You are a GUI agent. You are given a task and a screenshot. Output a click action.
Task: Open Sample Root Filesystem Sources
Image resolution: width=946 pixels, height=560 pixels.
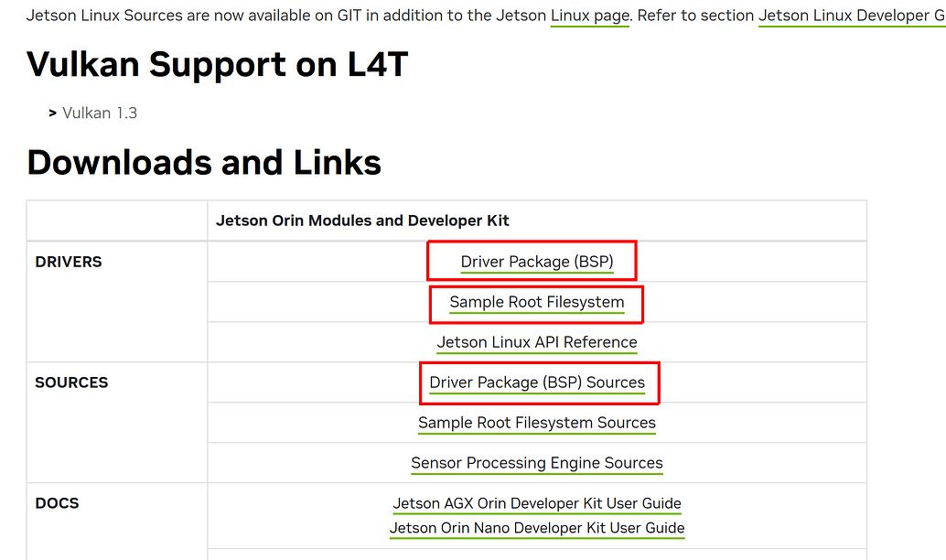pyautogui.click(x=536, y=423)
